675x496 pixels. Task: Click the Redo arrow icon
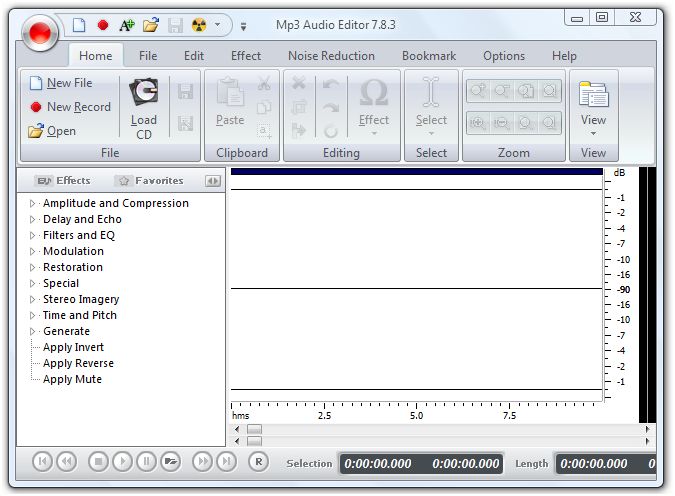click(331, 108)
